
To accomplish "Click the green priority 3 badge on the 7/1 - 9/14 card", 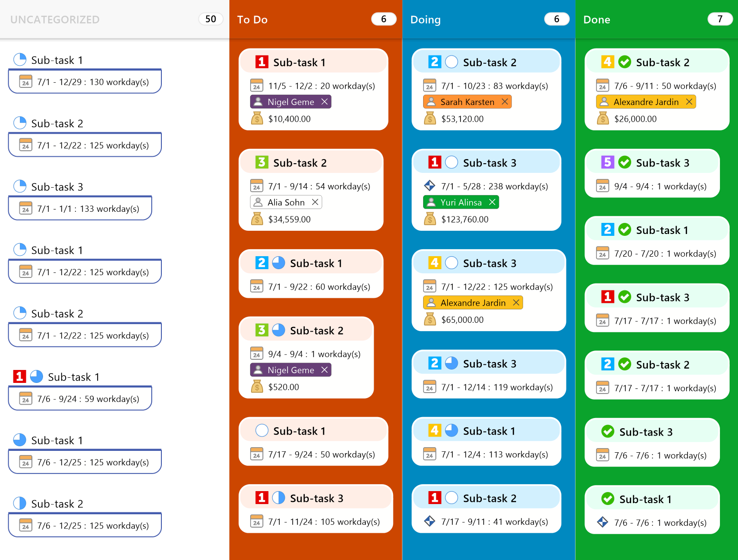I will [262, 162].
